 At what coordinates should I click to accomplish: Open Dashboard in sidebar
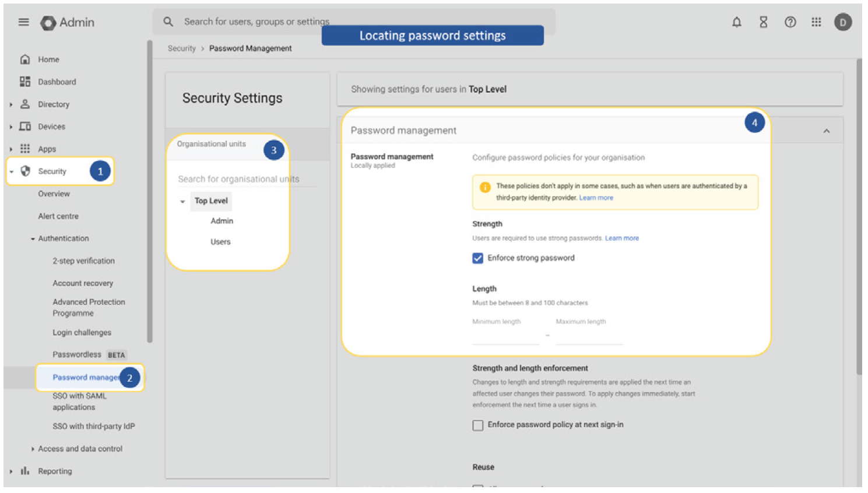point(57,82)
